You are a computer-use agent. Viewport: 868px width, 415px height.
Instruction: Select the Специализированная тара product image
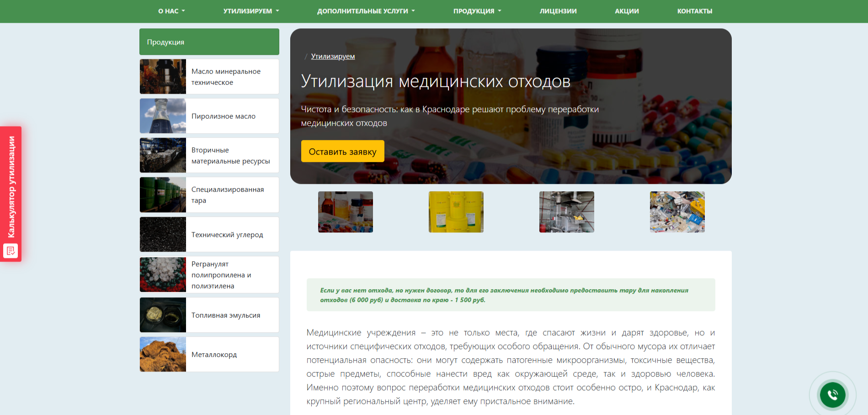click(163, 194)
